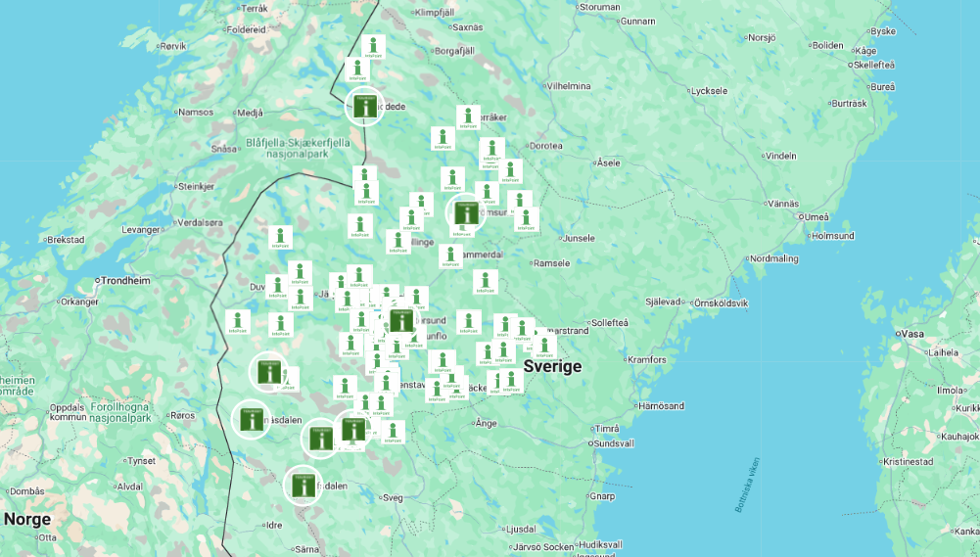This screenshot has width=980, height=557.
Task: Select the Hudiksvall label
Action: coord(600,544)
